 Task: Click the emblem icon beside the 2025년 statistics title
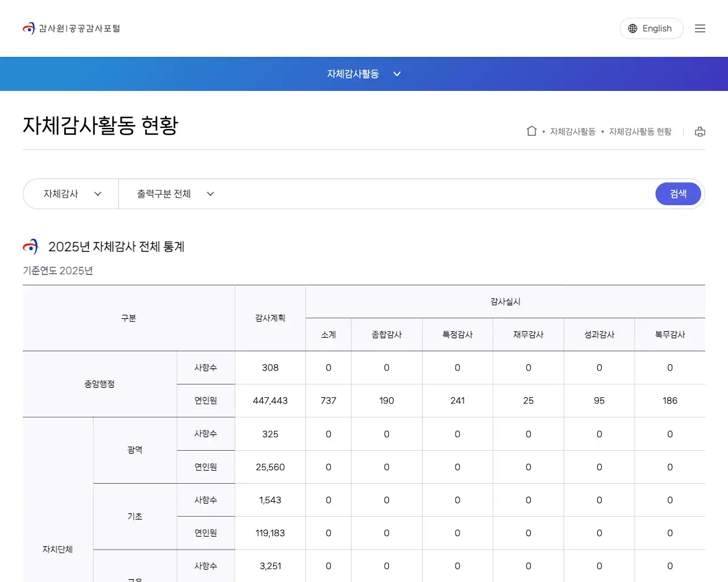[30, 246]
